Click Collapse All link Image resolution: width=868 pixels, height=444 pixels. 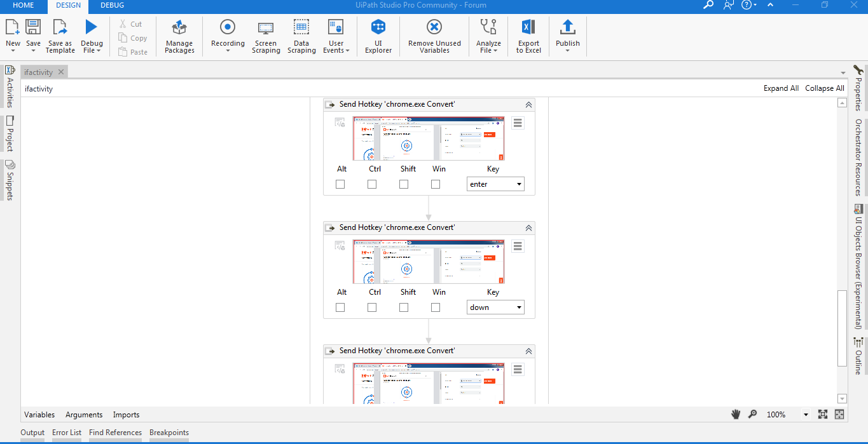pyautogui.click(x=825, y=88)
